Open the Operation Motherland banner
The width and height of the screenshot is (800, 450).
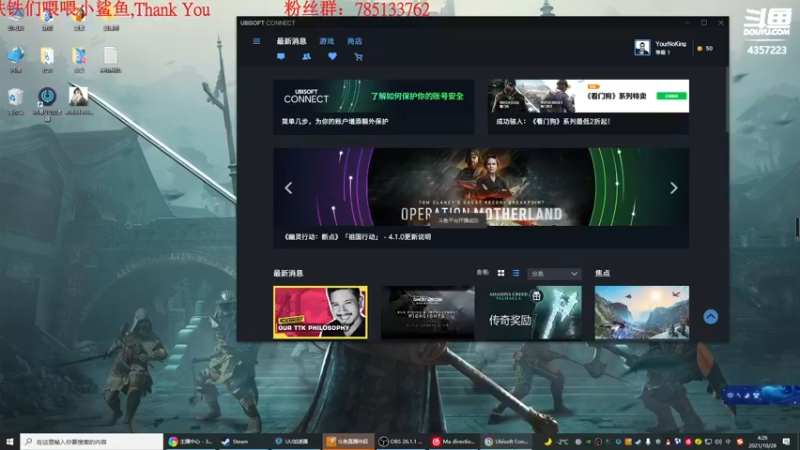pyautogui.click(x=481, y=187)
